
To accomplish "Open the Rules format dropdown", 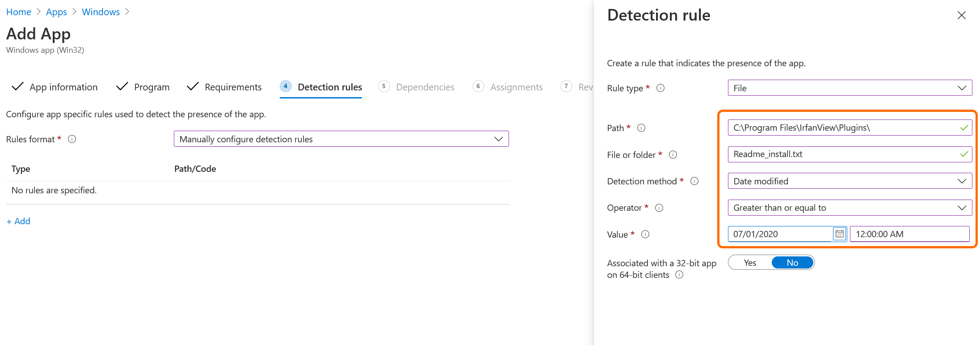I will (x=341, y=139).
